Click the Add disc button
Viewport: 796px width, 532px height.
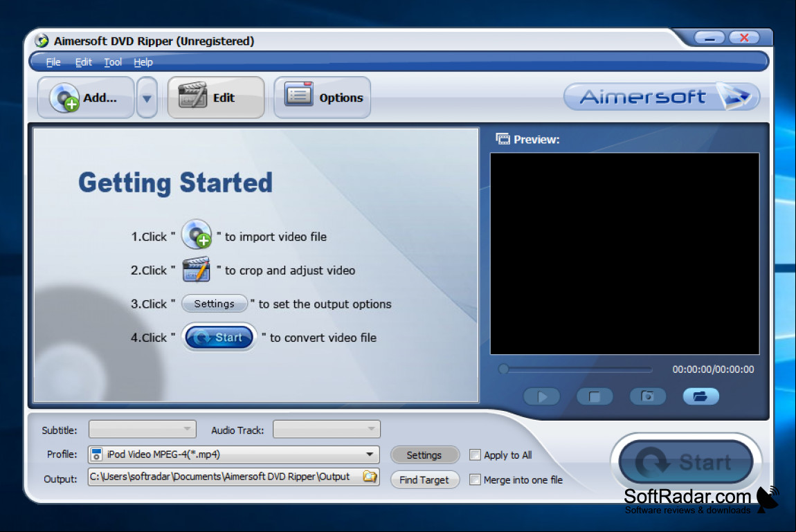(86, 98)
